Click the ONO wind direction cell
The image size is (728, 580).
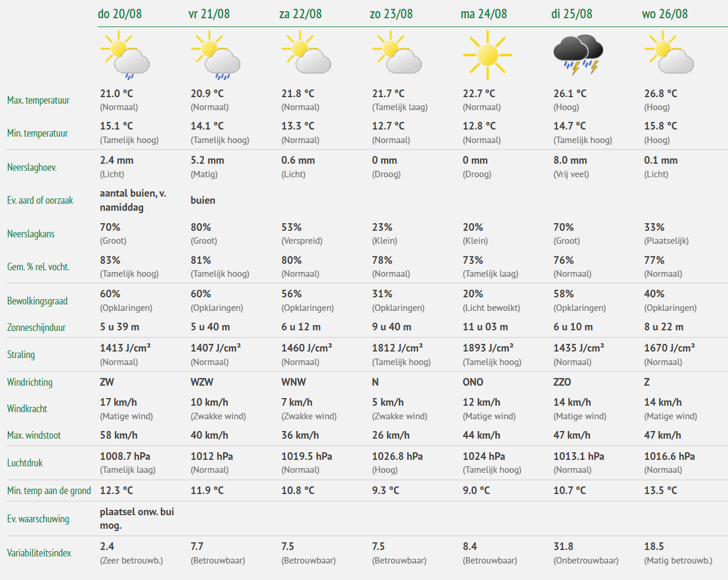tap(472, 382)
